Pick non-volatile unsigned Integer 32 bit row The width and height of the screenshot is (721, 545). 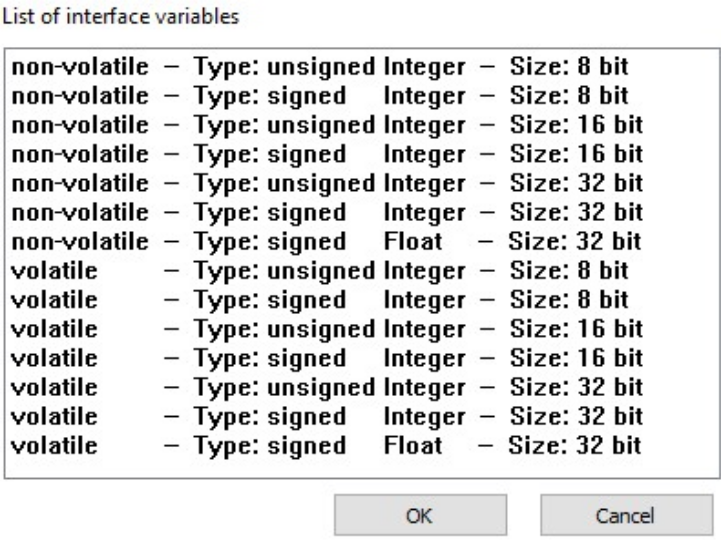(326, 184)
